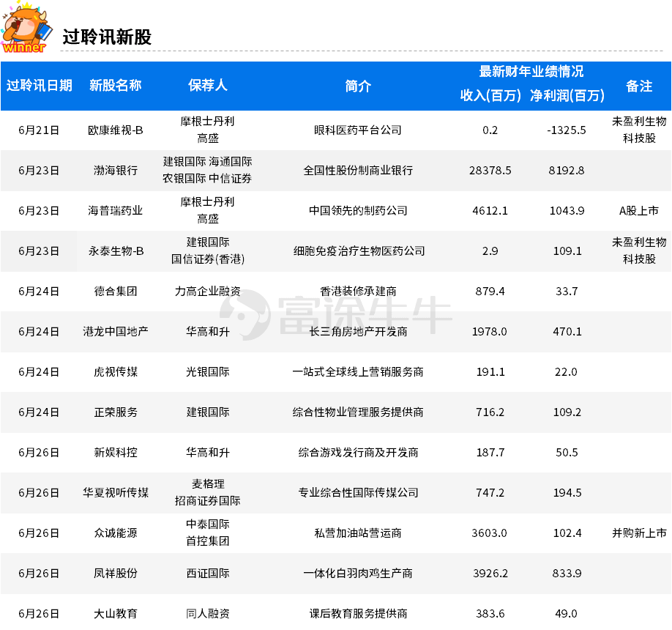Screen dimensions: 672x630
Task: Select the 港龙中国地产 stock name
Action: click(115, 332)
